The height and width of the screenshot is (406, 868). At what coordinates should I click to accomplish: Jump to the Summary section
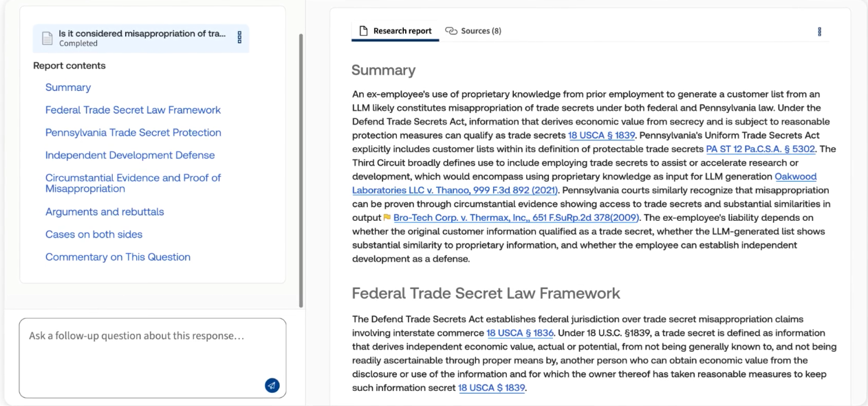(x=68, y=87)
